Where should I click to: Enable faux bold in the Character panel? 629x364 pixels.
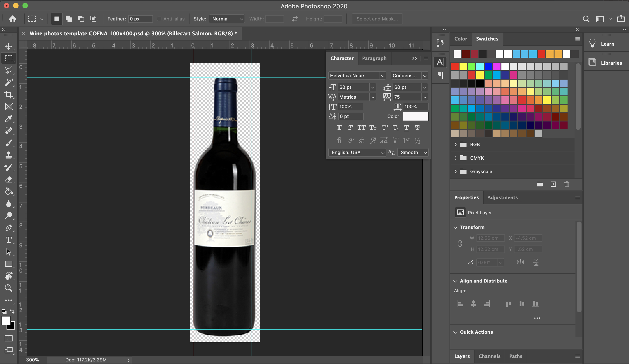pyautogui.click(x=339, y=128)
